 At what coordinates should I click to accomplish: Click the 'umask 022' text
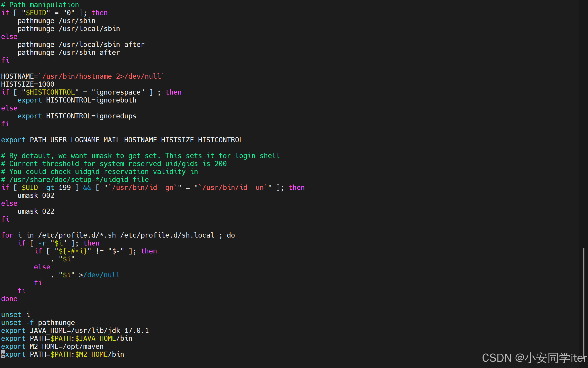(36, 211)
